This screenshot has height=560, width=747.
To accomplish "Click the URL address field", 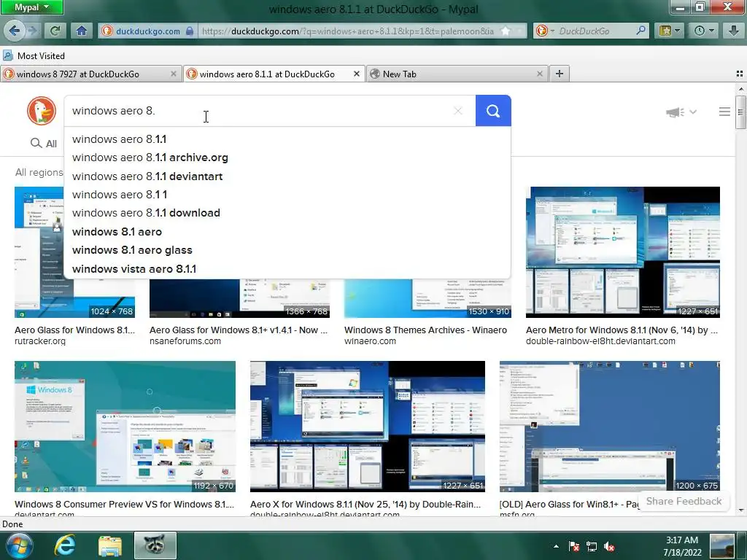I will point(348,31).
